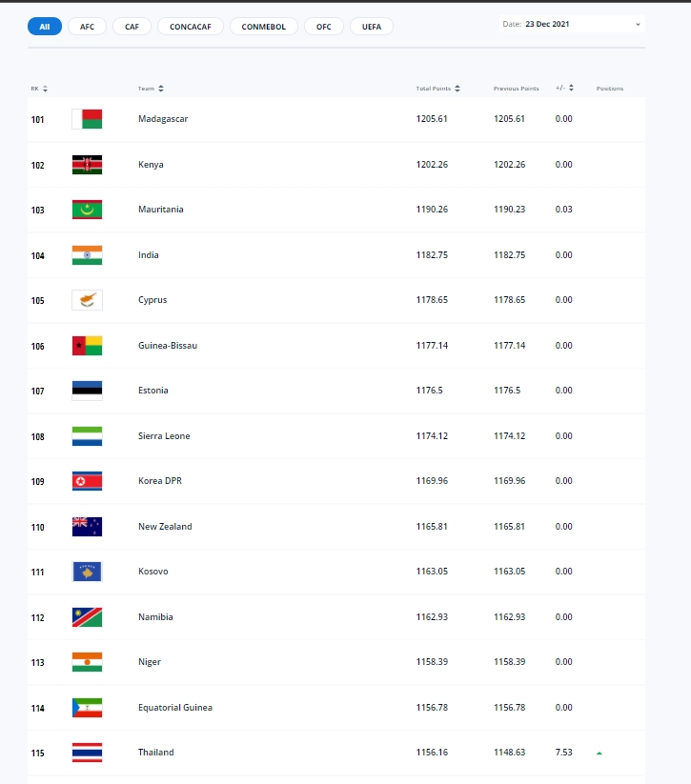Click the Madagascar flag icon
Viewport: 691px width, 784px height.
pos(87,119)
